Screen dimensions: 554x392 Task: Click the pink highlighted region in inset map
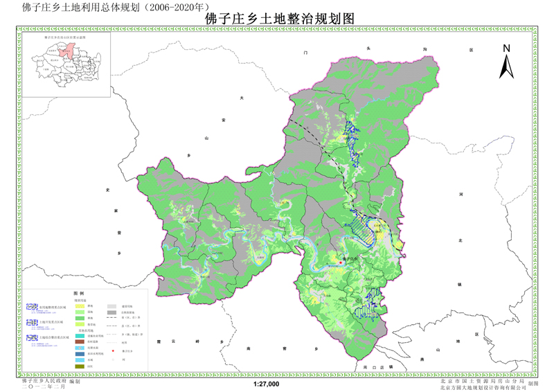click(x=67, y=53)
